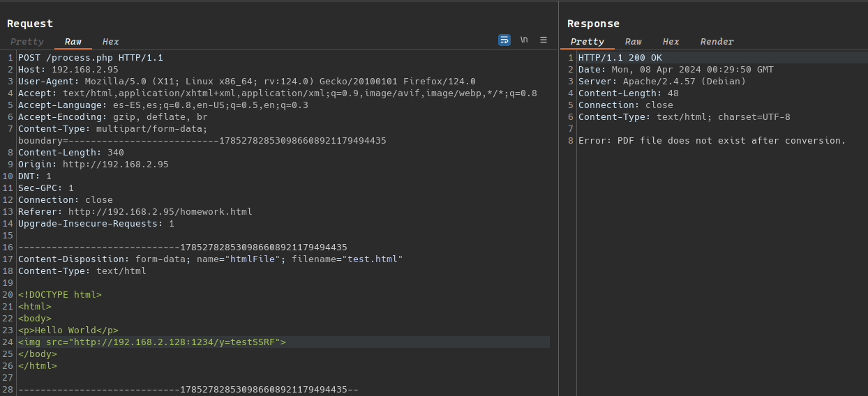Click the 'Content-Type: multipart/form-data;' line
Image resolution: width=868 pixels, height=396 pixels.
pyautogui.click(x=113, y=129)
